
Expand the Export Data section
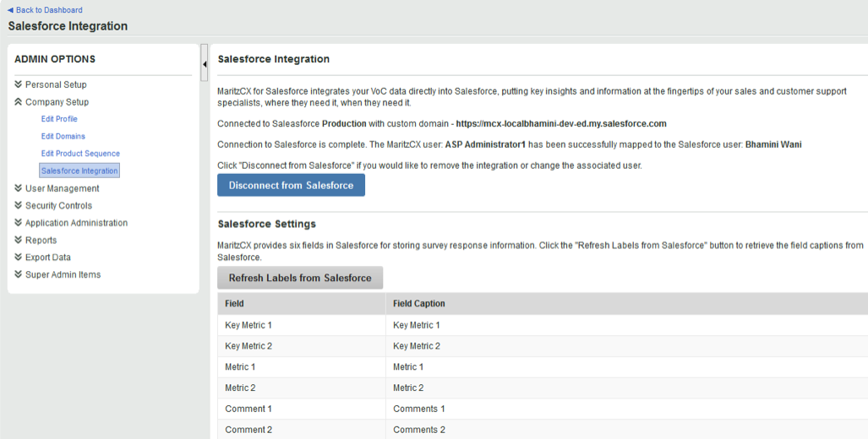coord(42,257)
